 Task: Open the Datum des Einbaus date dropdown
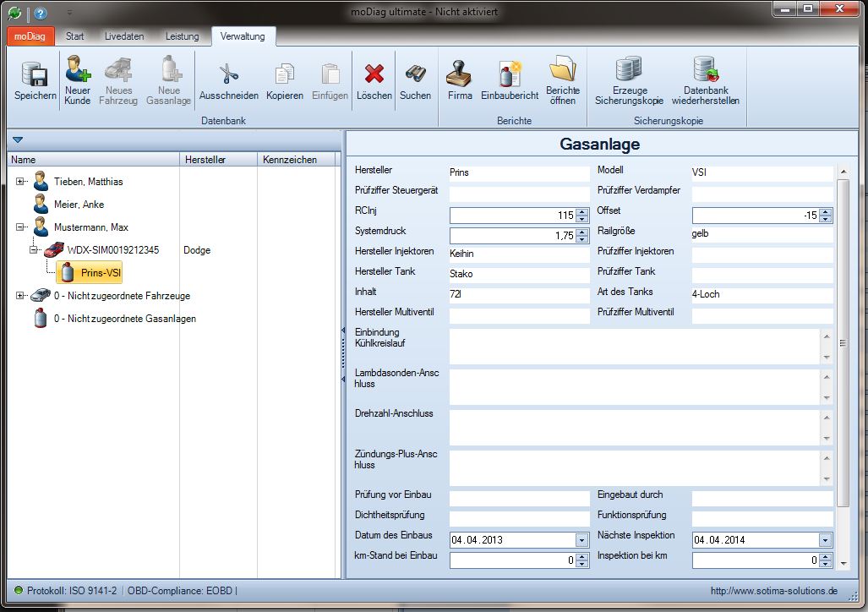pyautogui.click(x=581, y=540)
